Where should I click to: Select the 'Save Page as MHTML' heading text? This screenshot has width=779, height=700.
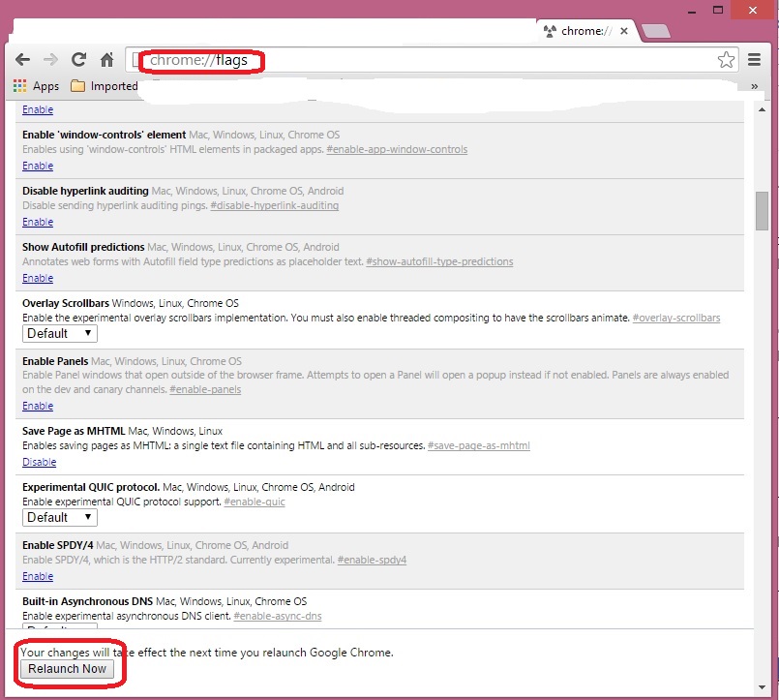click(74, 431)
